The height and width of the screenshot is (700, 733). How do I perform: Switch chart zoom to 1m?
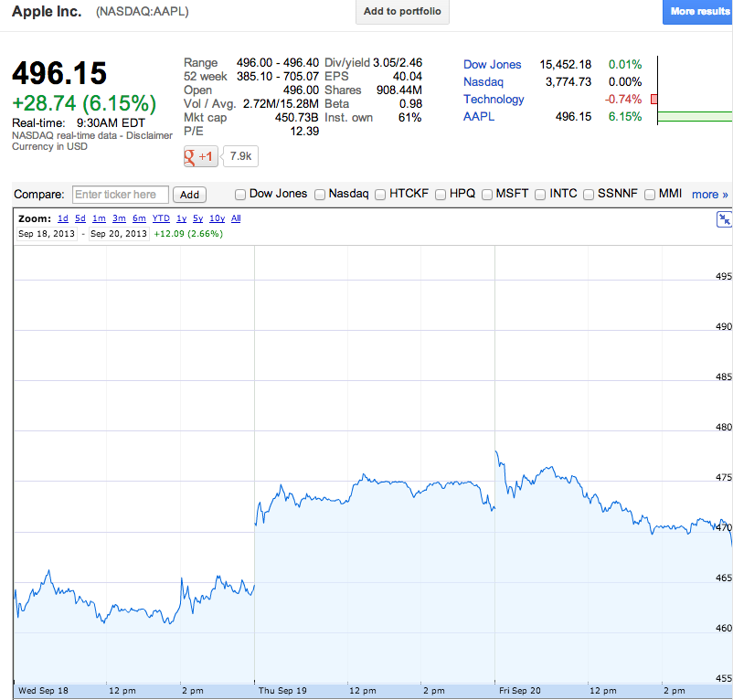pyautogui.click(x=99, y=218)
